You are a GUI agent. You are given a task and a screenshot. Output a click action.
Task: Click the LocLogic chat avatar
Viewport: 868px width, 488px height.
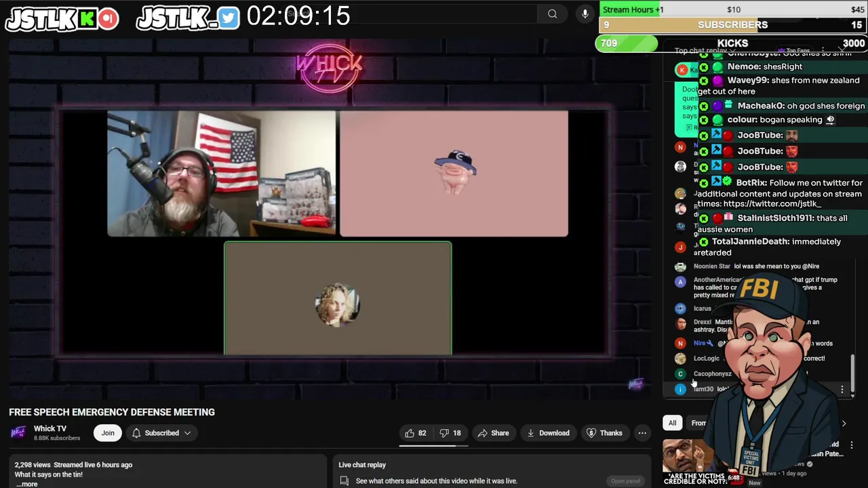pyautogui.click(x=680, y=359)
